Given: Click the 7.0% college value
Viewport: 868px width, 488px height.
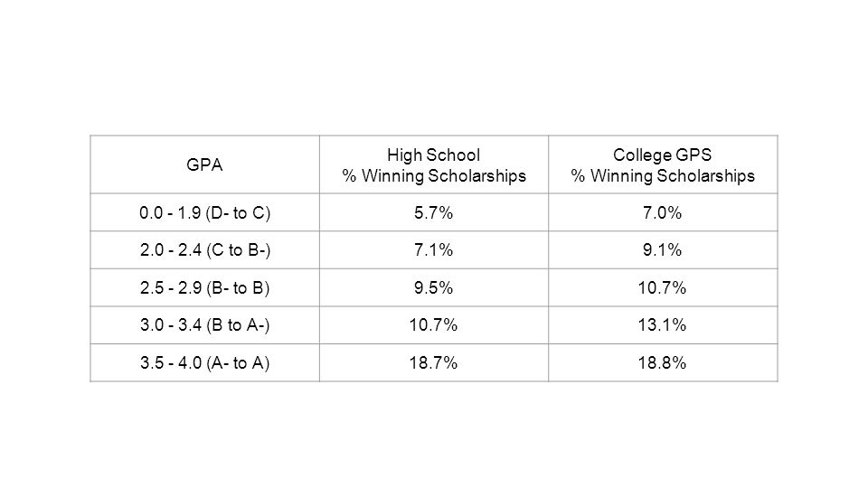Looking at the screenshot, I should click(x=663, y=212).
